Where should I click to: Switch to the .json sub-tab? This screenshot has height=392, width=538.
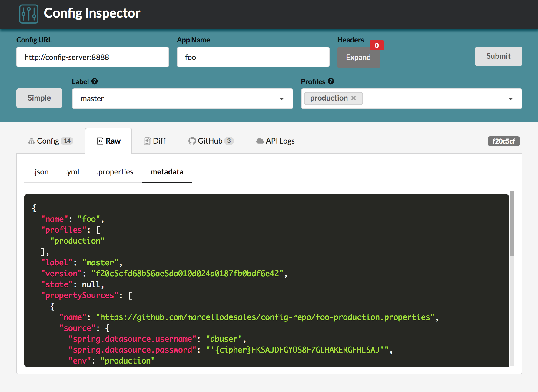click(41, 172)
